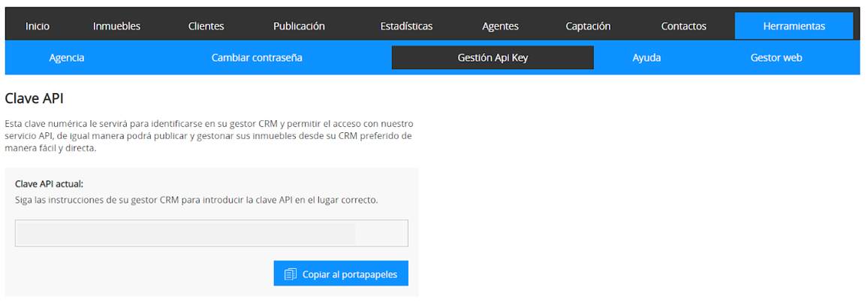Go to the Inmuebles section
Screen dimensions: 868x305
(x=116, y=26)
